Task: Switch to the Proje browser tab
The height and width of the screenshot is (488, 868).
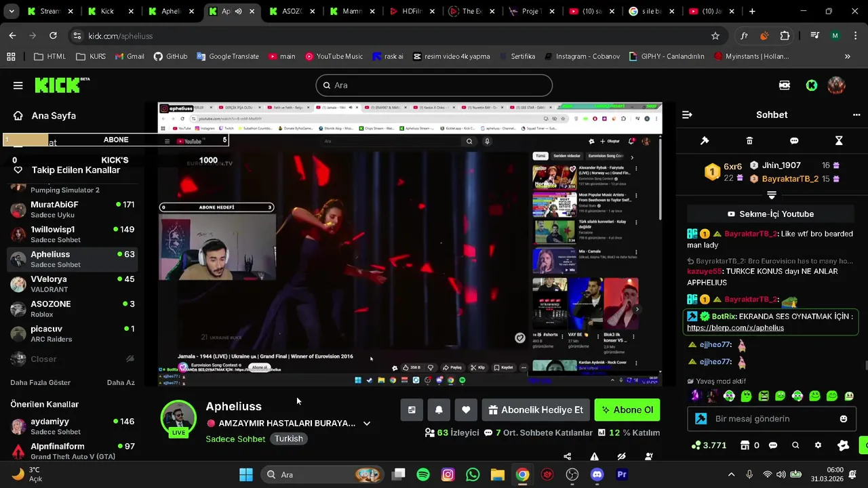Action: 534,12
